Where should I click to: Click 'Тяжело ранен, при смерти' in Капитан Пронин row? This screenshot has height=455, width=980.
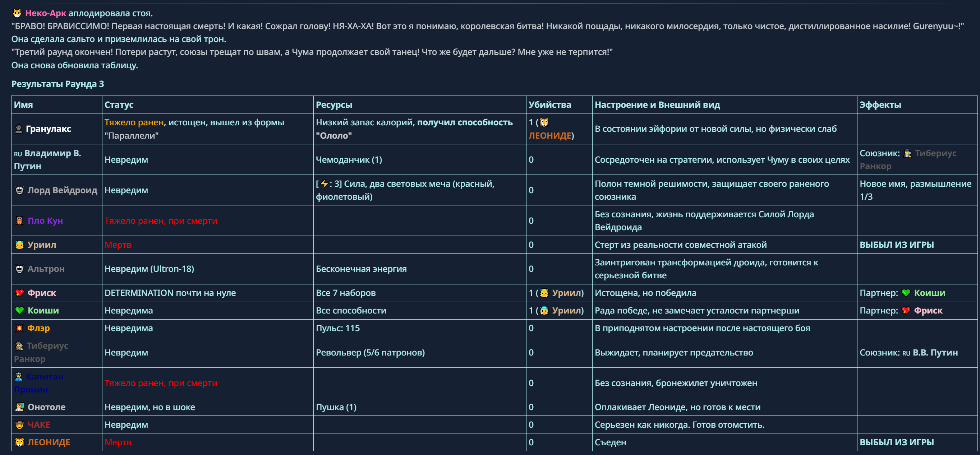[x=161, y=383]
